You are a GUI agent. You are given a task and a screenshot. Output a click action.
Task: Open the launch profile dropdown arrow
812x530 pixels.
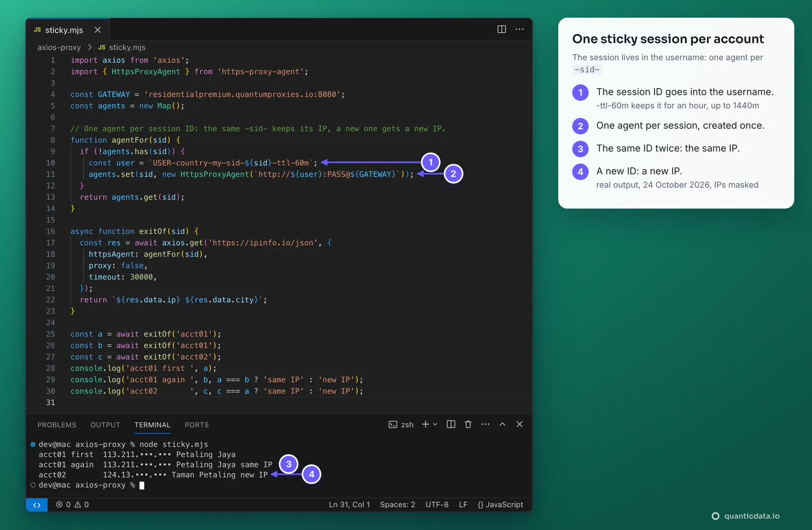pyautogui.click(x=435, y=425)
